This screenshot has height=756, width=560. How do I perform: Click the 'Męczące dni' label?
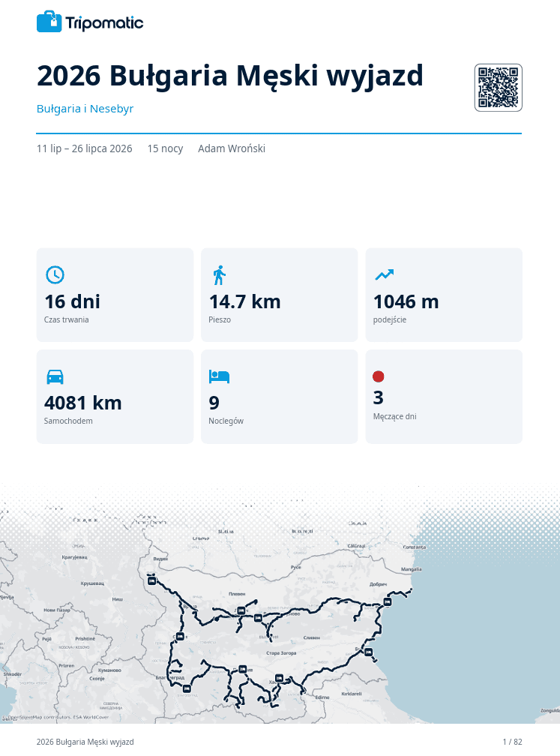(394, 416)
